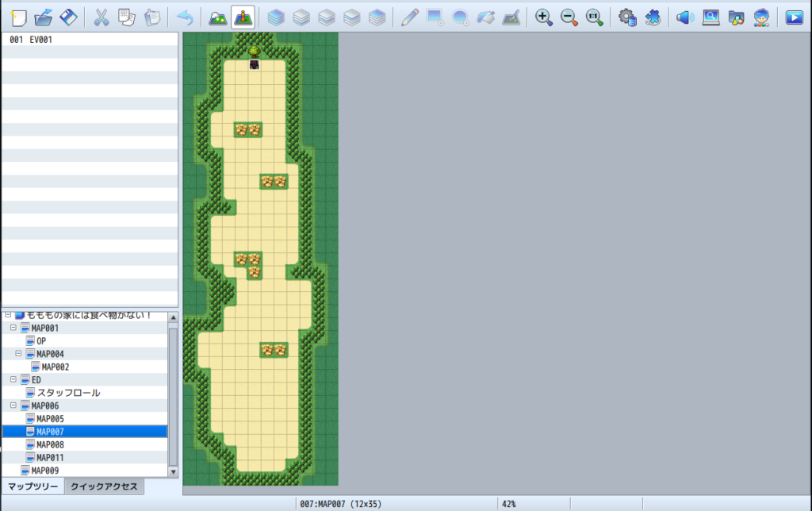This screenshot has width=812, height=511.
Task: Select the first (automatic) layer button
Action: (275, 17)
